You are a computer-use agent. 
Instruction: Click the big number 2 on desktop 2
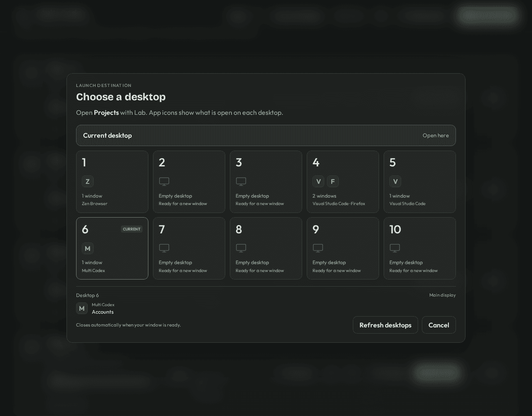pyautogui.click(x=162, y=163)
